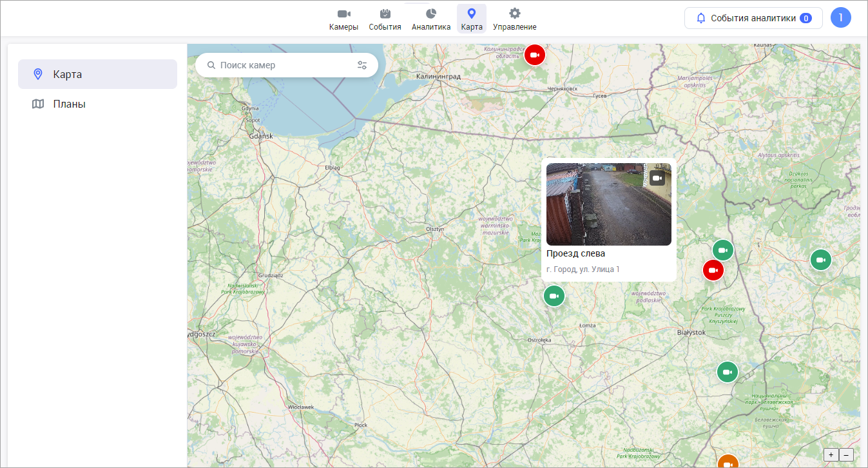Click the search magnifier icon
Image resolution: width=868 pixels, height=468 pixels.
click(211, 65)
